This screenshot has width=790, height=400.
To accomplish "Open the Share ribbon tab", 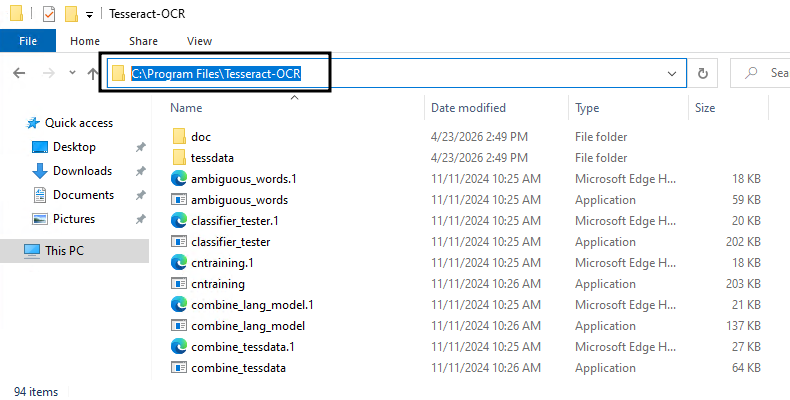I will [143, 41].
